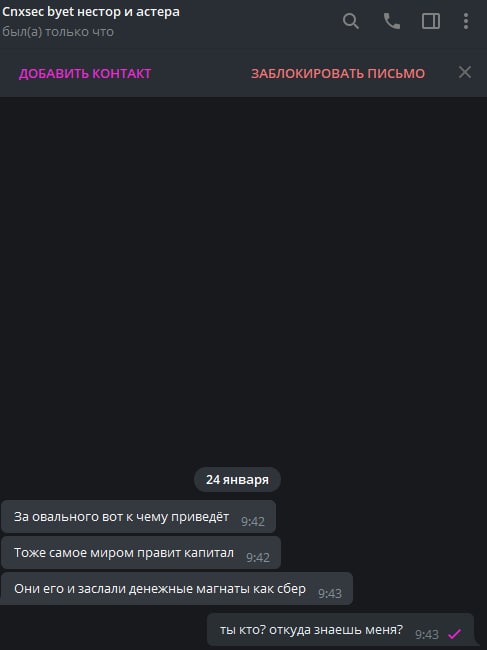Click the 9:43 time of outgoing message
Screen dimensions: 487x650
427,634
